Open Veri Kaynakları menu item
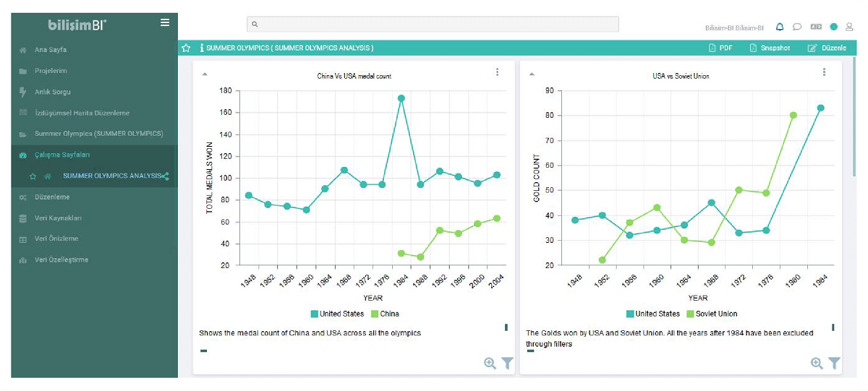This screenshot has width=868, height=391. (x=58, y=218)
